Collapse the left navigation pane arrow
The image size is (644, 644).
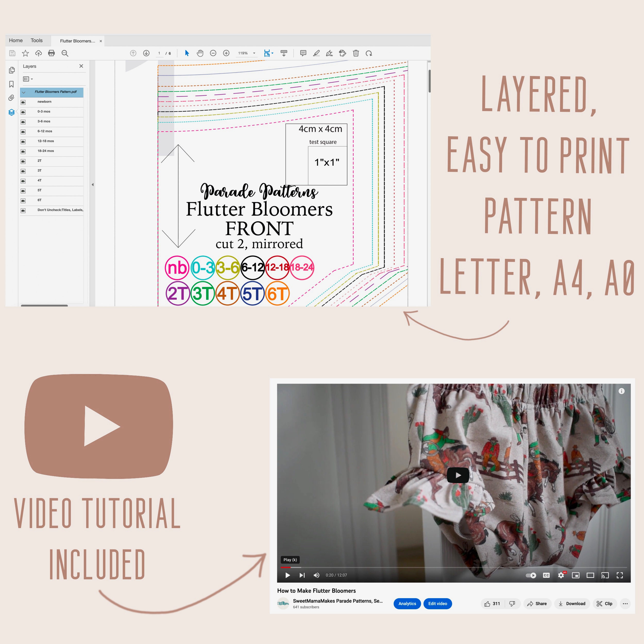pos(93,184)
